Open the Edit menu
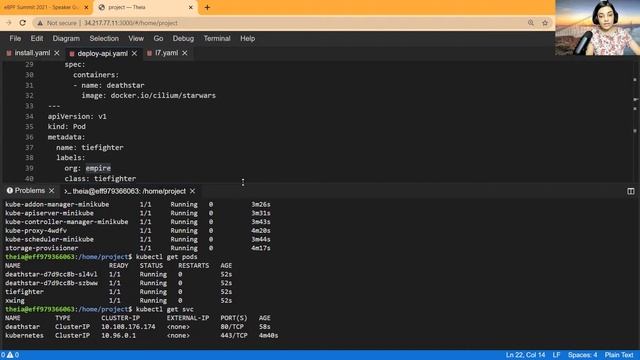 [37, 38]
